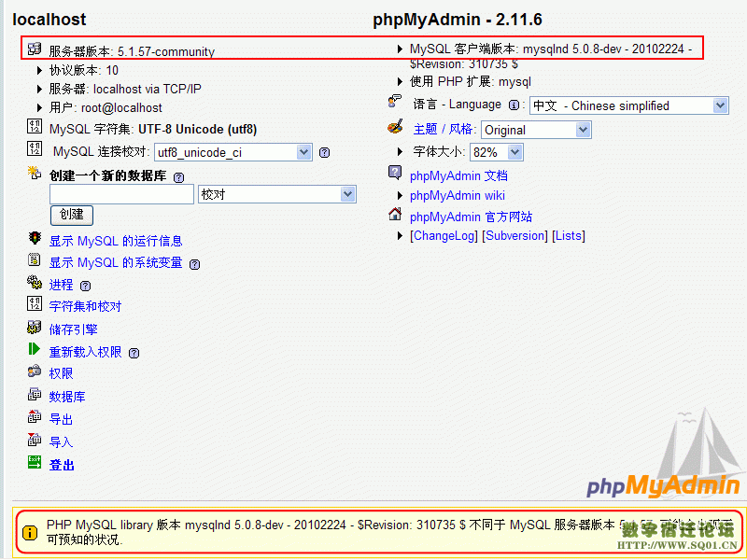The width and height of the screenshot is (747, 560).
Task: Click the help icon beside 进程 link
Action: [85, 287]
